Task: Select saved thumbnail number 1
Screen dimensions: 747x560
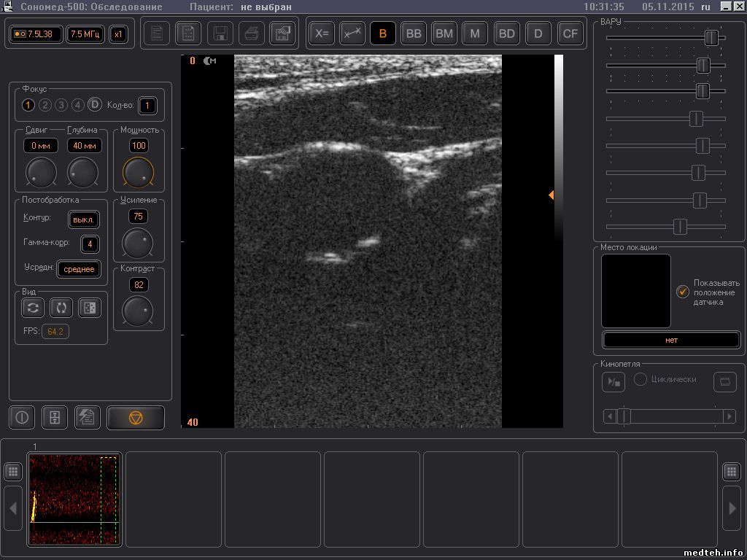Action: pyautogui.click(x=74, y=499)
